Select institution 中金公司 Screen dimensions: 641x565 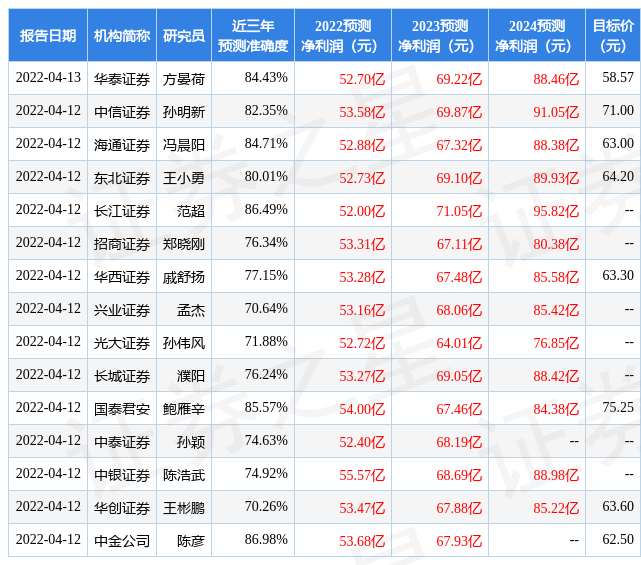tap(122, 541)
